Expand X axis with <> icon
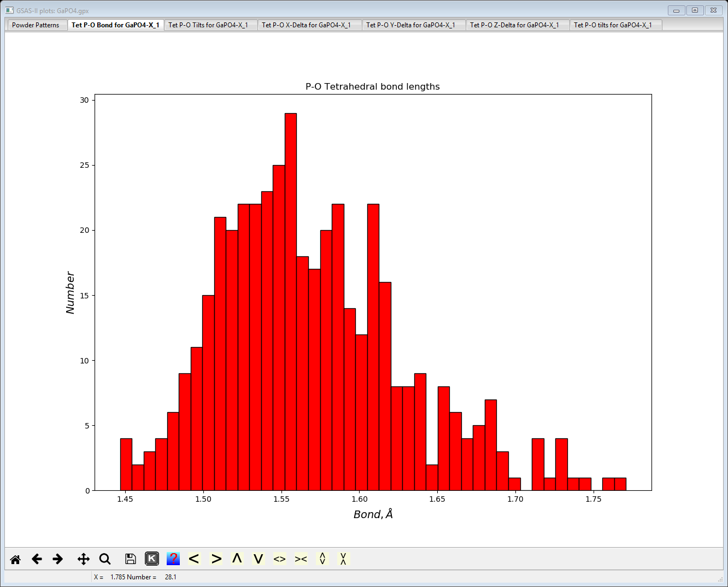Viewport: 728px width, 587px height. 279,559
